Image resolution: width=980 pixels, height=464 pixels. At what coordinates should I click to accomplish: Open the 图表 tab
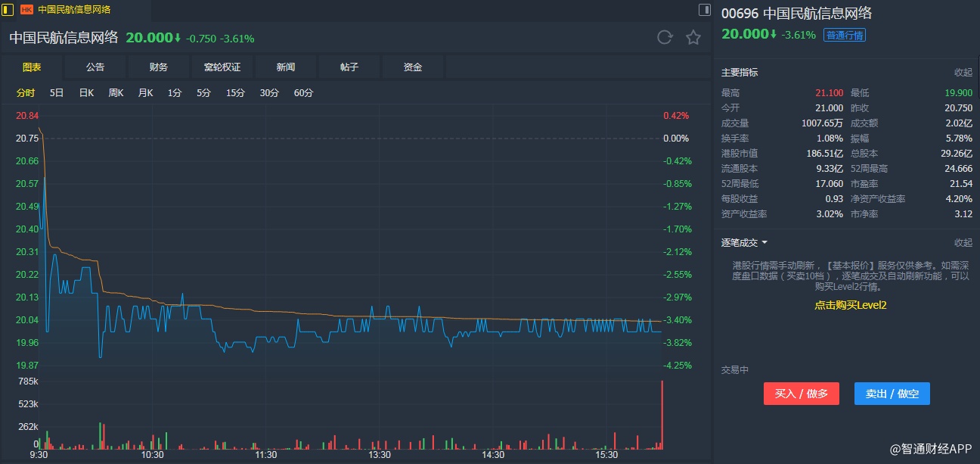click(32, 67)
